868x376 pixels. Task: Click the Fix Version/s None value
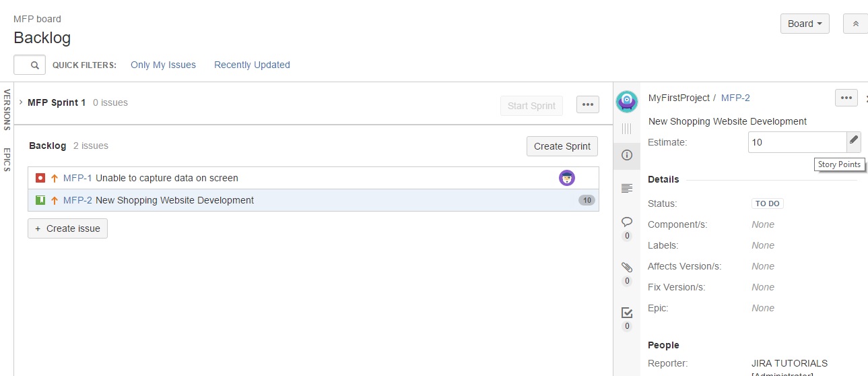pos(763,287)
